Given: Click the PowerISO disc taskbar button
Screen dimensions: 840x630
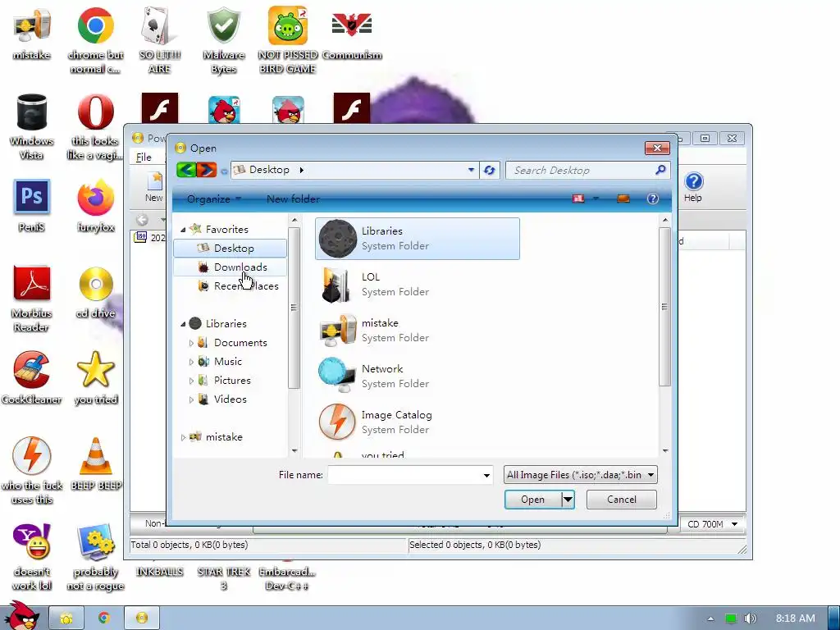Looking at the screenshot, I should pyautogui.click(x=142, y=618).
